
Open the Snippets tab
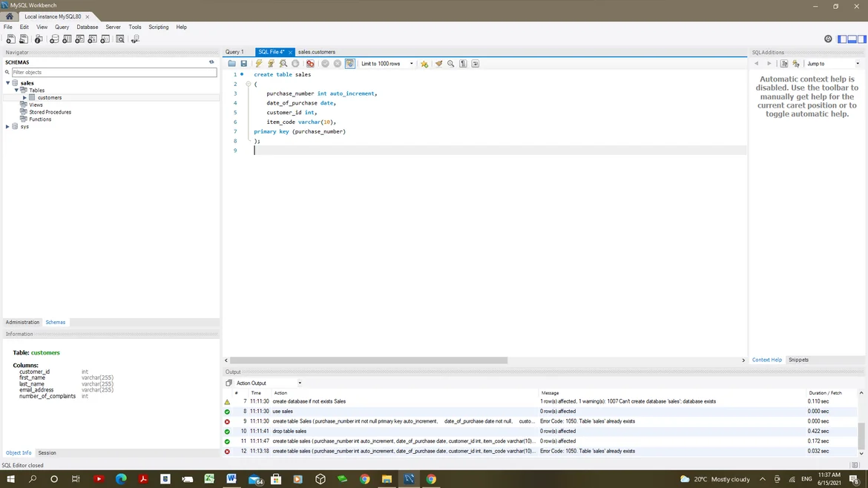pos(798,360)
